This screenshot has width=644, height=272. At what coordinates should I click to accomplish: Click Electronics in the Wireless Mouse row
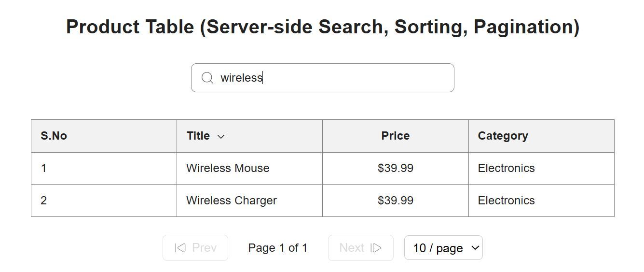click(x=506, y=168)
